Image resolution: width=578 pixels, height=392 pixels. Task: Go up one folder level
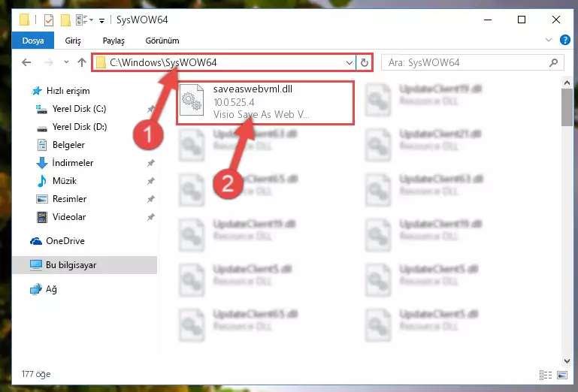pos(82,62)
